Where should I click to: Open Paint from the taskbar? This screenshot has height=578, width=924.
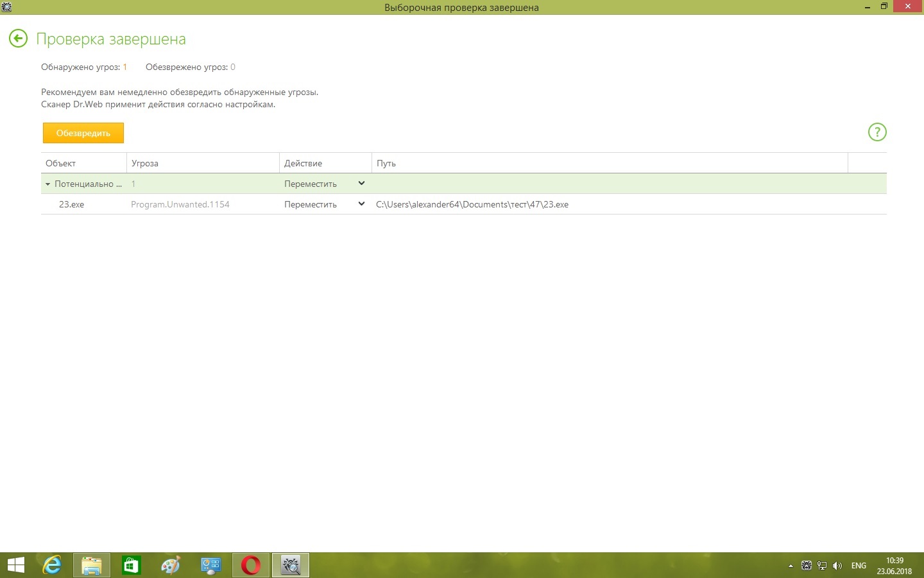point(171,565)
